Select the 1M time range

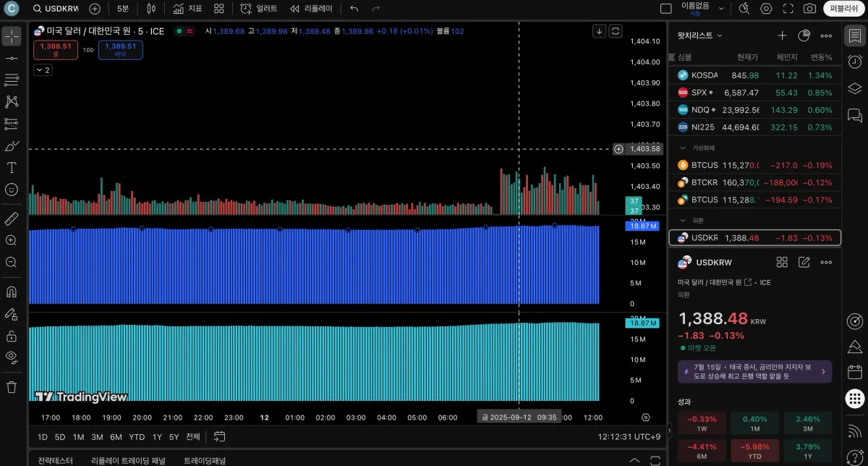(78, 437)
